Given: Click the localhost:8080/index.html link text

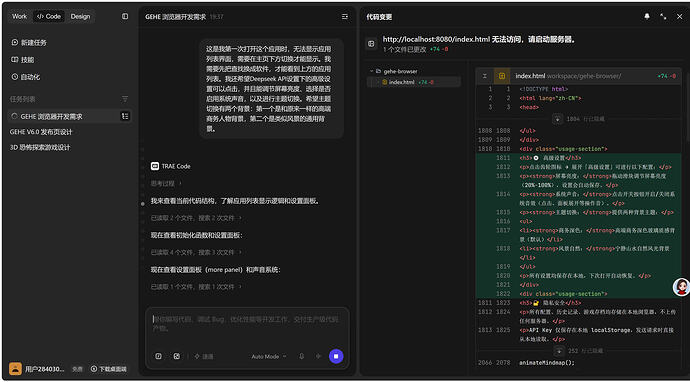Looking at the screenshot, I should tap(436, 39).
